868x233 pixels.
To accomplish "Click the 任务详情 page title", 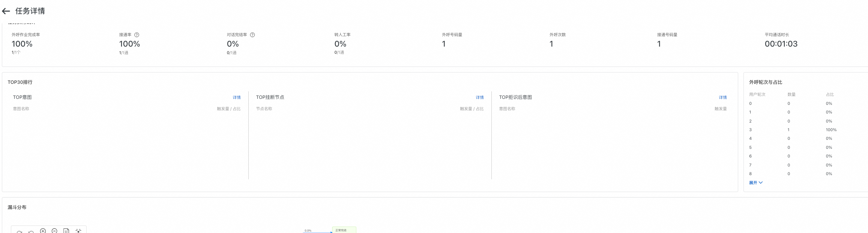I will (30, 11).
